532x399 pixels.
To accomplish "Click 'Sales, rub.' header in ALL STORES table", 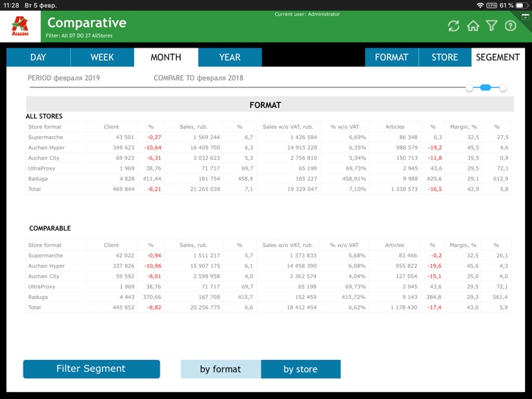I will pos(194,126).
